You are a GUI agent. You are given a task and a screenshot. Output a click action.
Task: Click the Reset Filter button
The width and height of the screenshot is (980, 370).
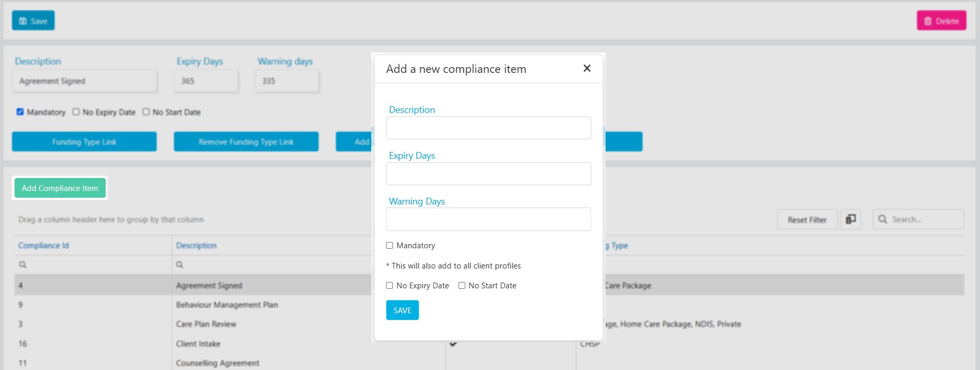click(x=807, y=220)
